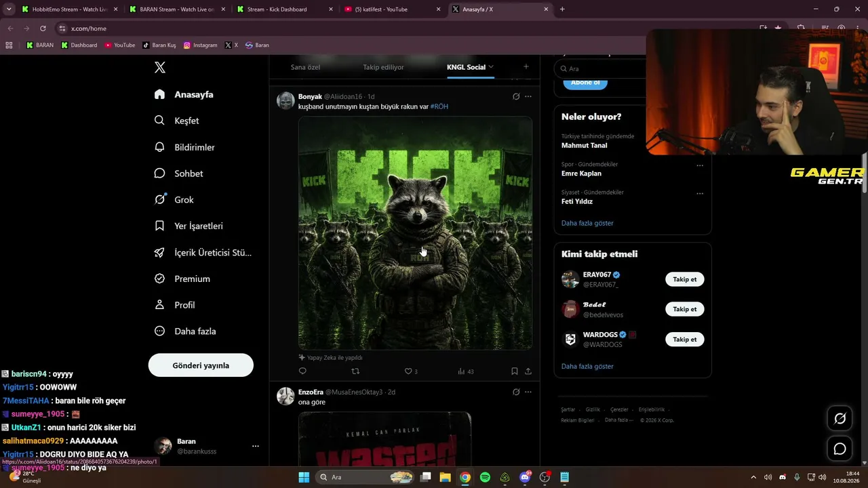Click the X logo in the sidebar
868x488 pixels.
[160, 67]
